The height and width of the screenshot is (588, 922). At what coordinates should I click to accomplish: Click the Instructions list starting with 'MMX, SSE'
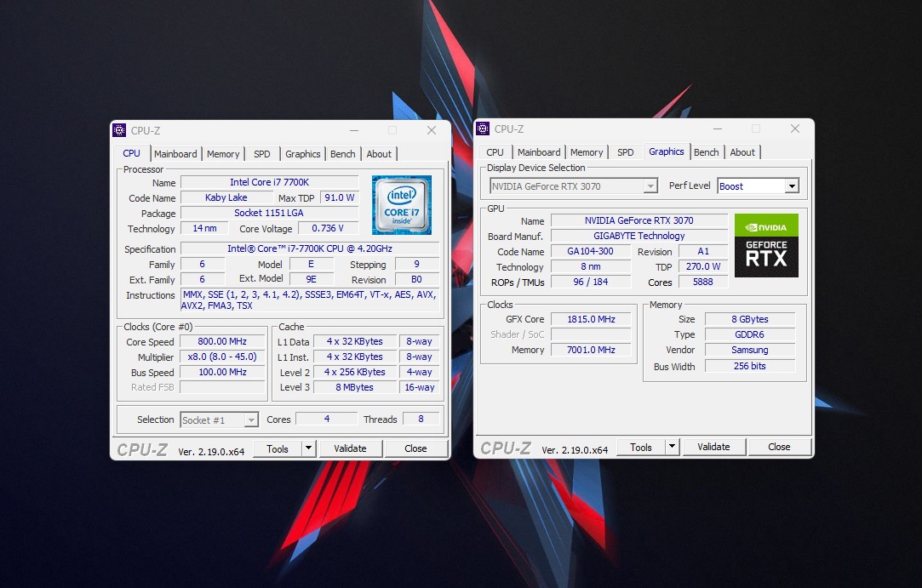(x=310, y=300)
